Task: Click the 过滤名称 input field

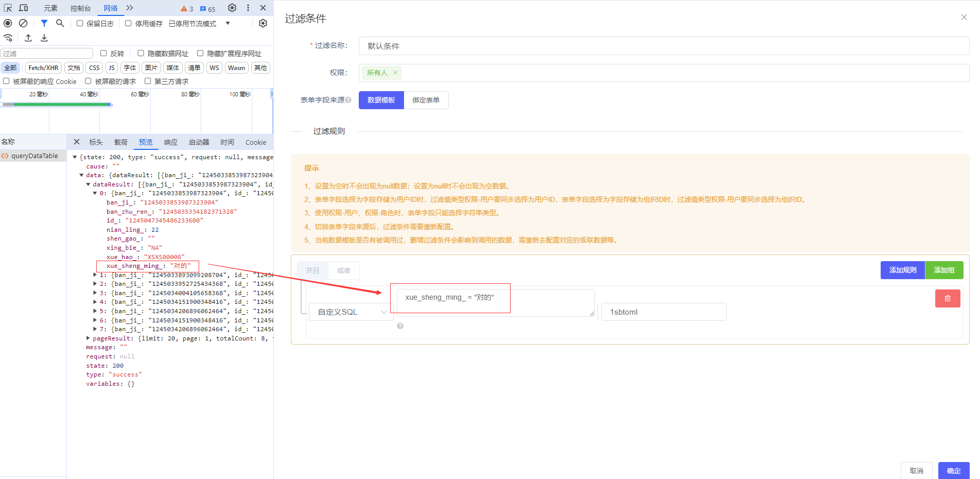Action: [x=663, y=46]
